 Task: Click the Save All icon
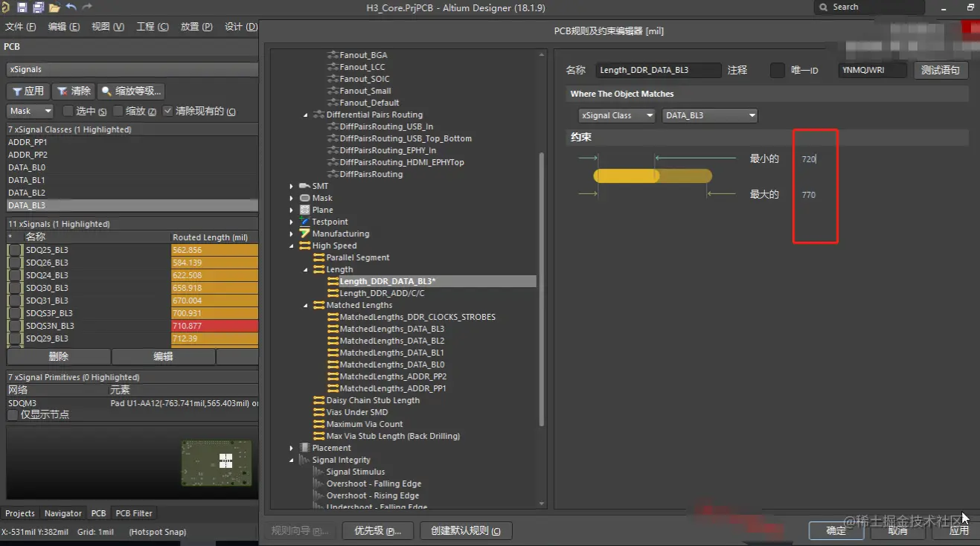click(x=38, y=7)
